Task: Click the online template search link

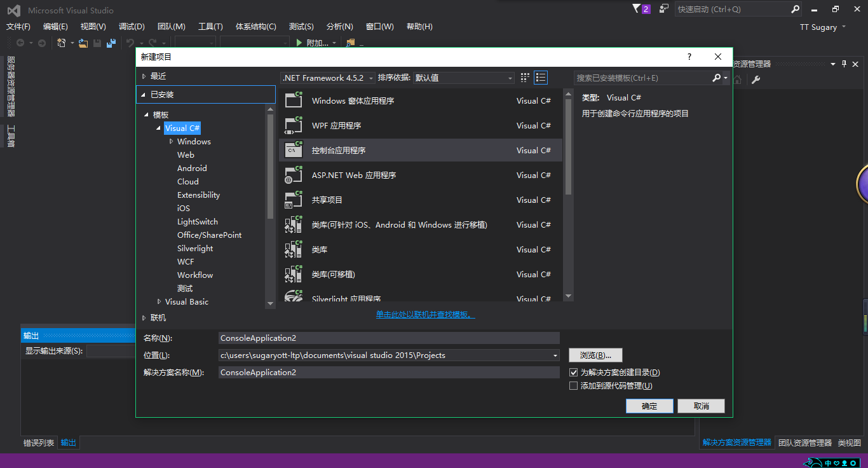Action: 425,315
